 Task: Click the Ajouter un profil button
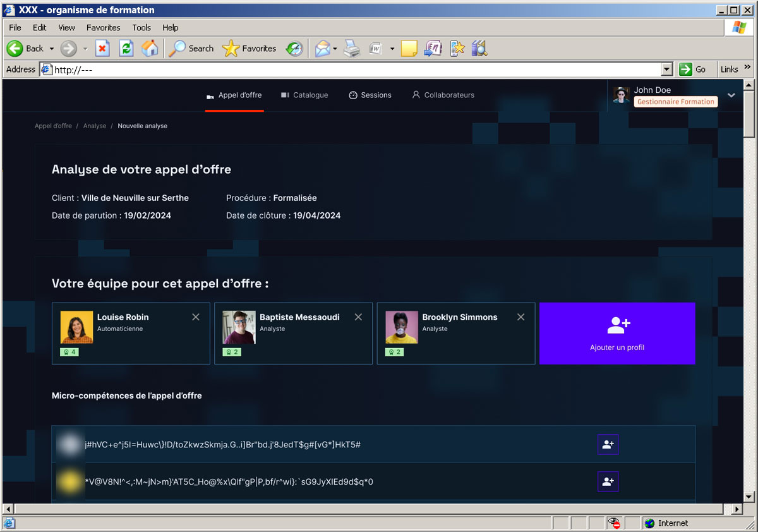point(617,334)
